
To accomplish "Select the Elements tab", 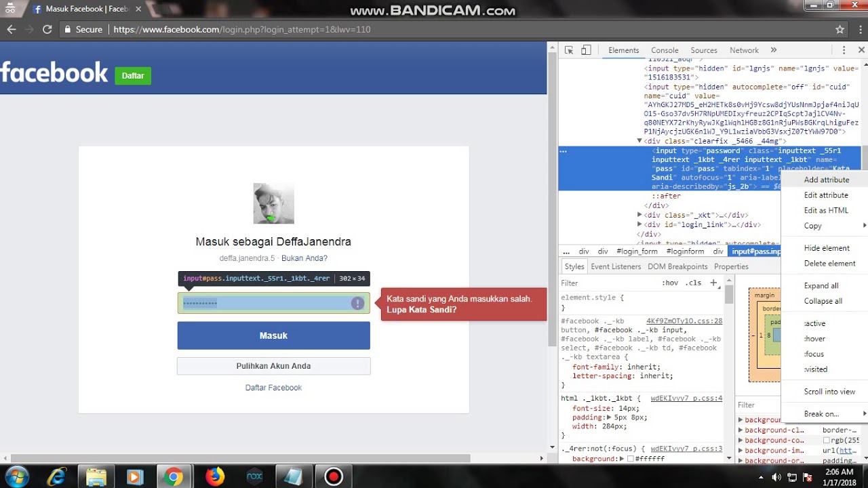I will point(623,50).
